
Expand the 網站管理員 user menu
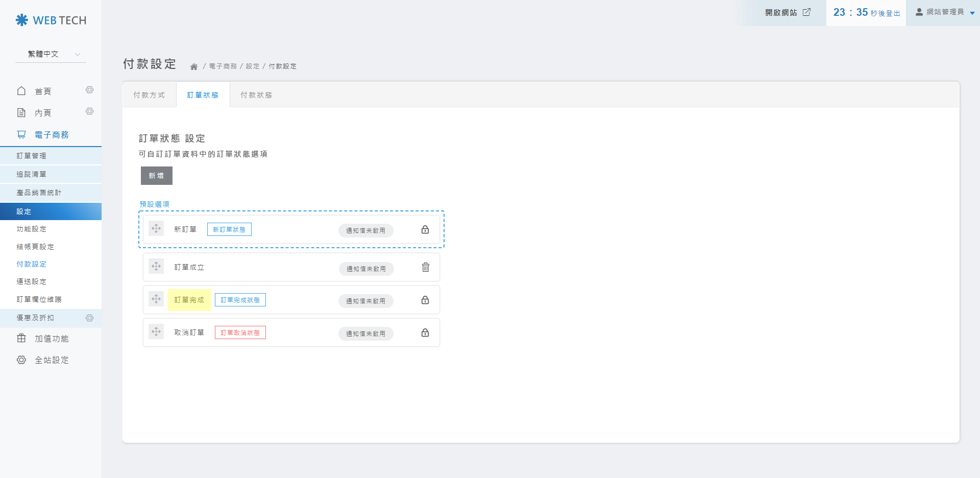click(944, 12)
